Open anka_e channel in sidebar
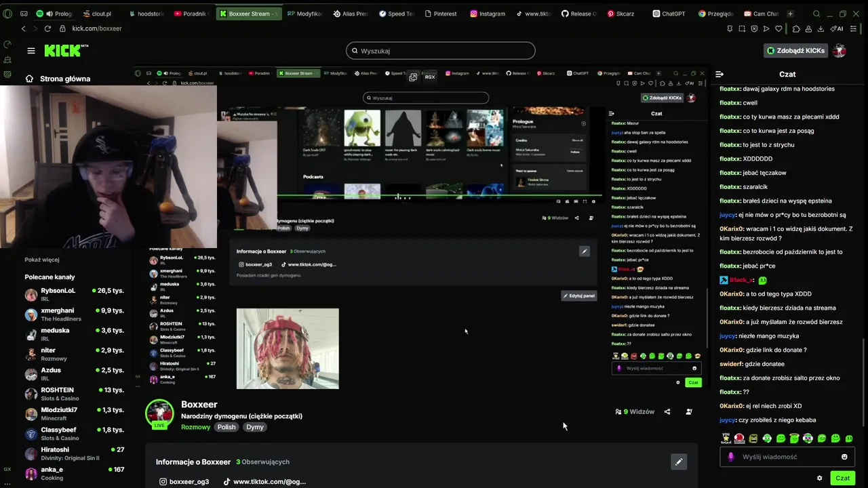 [x=75, y=473]
